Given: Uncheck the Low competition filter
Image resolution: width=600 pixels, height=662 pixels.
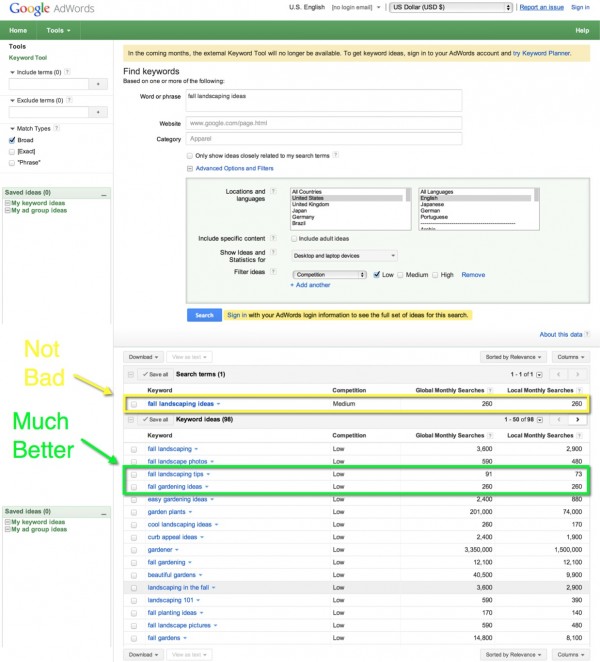Looking at the screenshot, I should [377, 275].
